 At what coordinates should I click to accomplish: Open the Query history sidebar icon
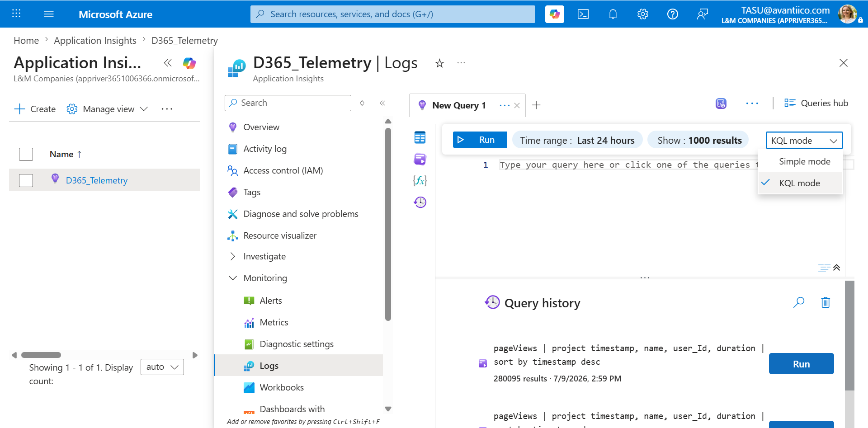tap(420, 202)
